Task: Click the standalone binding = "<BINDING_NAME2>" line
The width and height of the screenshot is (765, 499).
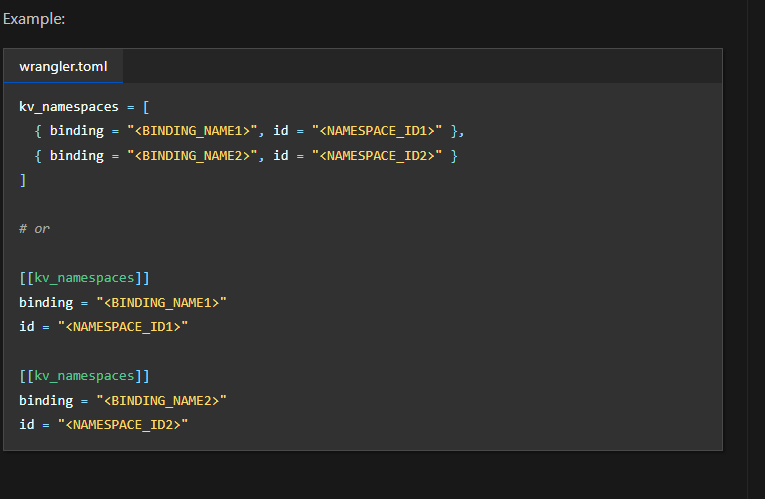Action: pyautogui.click(x=123, y=400)
